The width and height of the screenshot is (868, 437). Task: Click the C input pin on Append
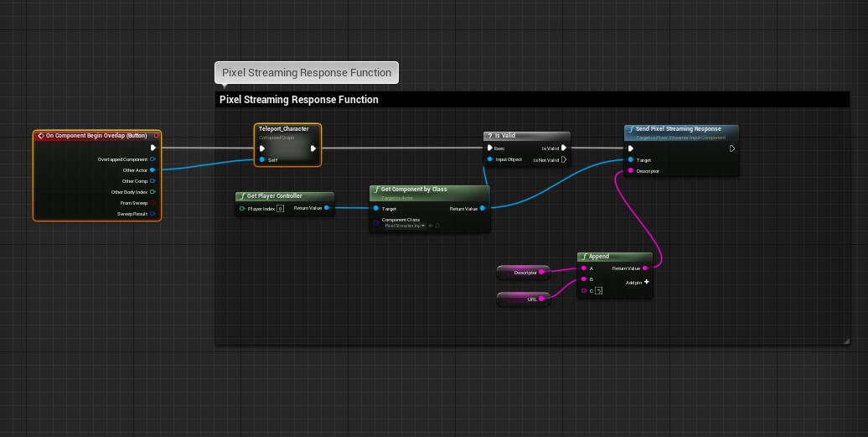[584, 290]
